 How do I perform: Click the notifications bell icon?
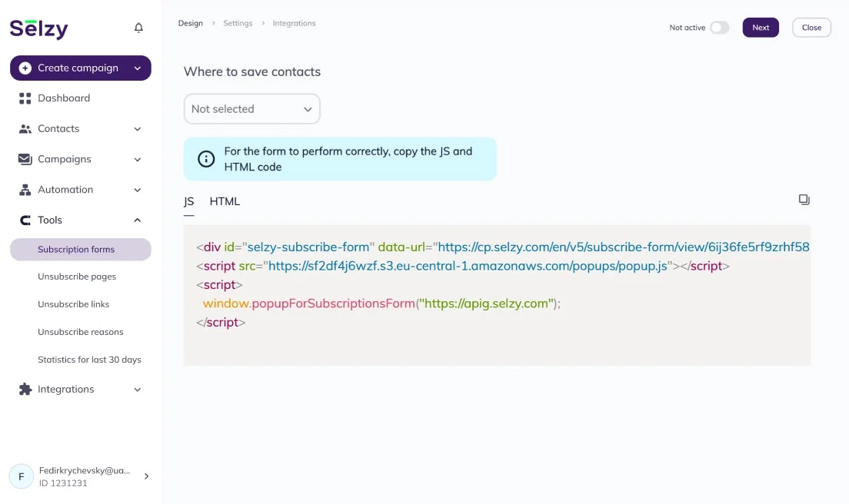[x=138, y=28]
